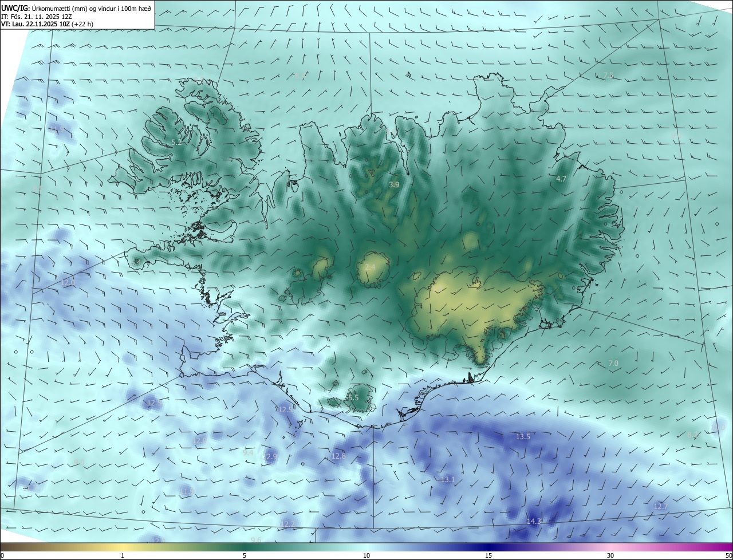
Task: Click the colour bar tick label 10
Action: (x=366, y=555)
